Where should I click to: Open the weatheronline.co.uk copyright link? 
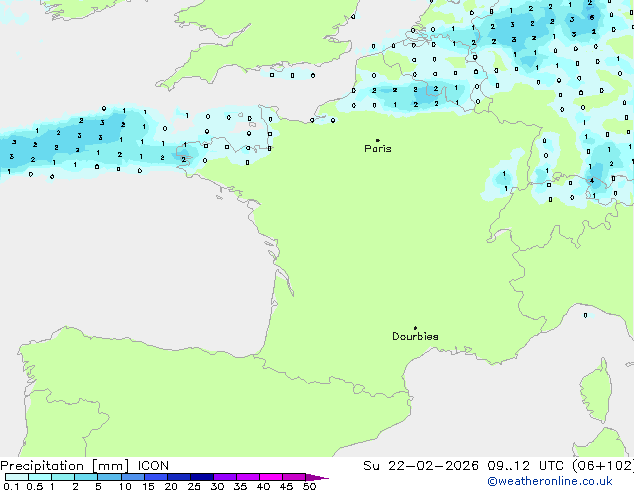tap(550, 481)
